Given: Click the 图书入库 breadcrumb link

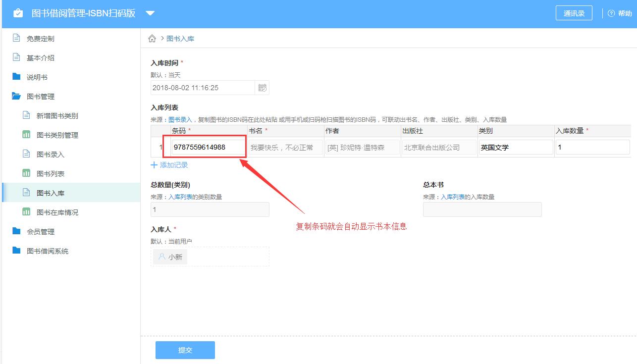Looking at the screenshot, I should click(180, 39).
